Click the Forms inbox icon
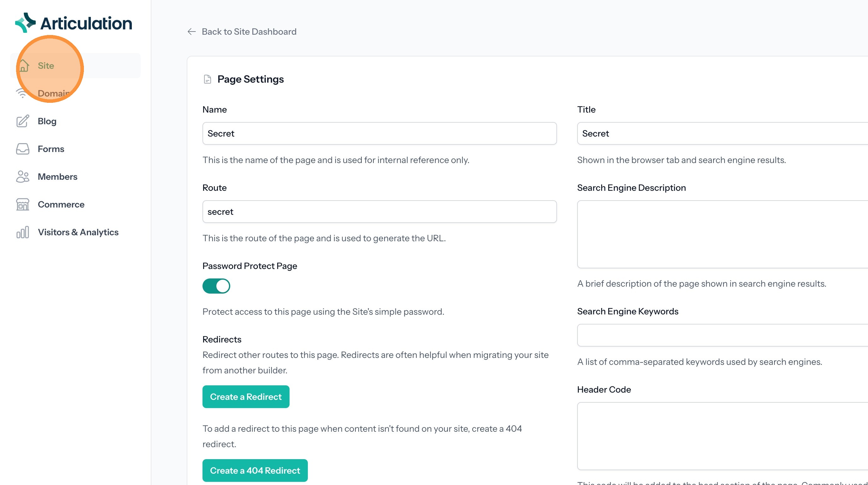 [x=23, y=149]
